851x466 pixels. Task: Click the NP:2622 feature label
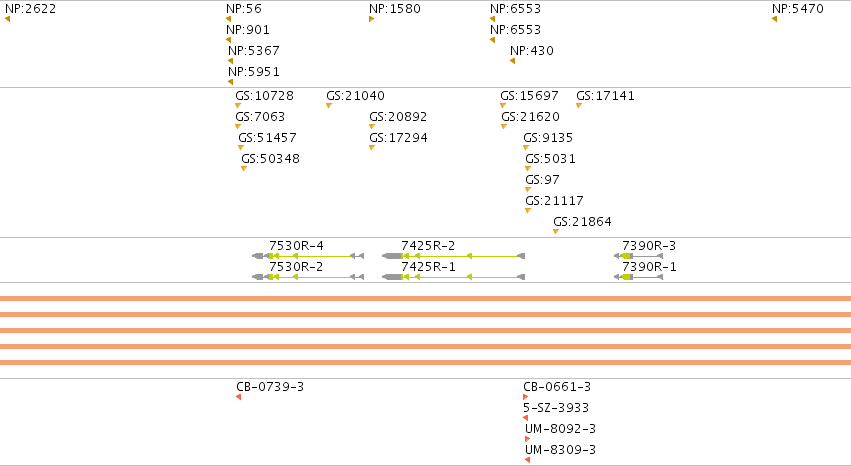pos(30,9)
